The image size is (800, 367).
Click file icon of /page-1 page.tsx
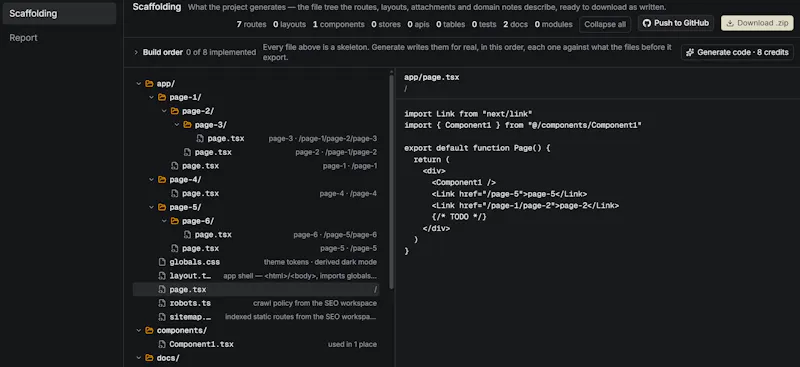click(174, 166)
